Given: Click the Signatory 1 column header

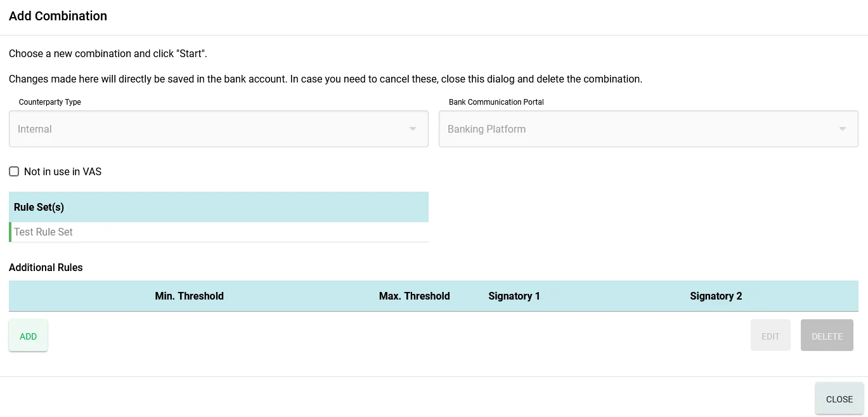Looking at the screenshot, I should point(514,296).
